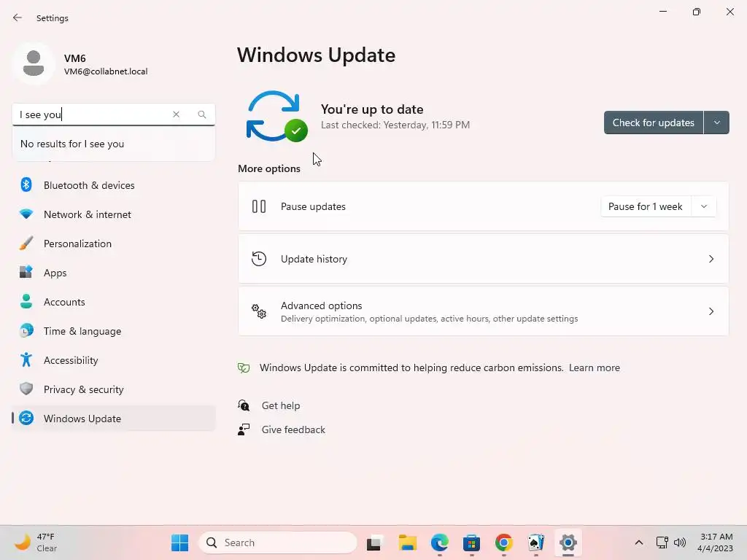Open the weather widget showing 47°F
The width and height of the screenshot is (747, 560).
click(35, 542)
